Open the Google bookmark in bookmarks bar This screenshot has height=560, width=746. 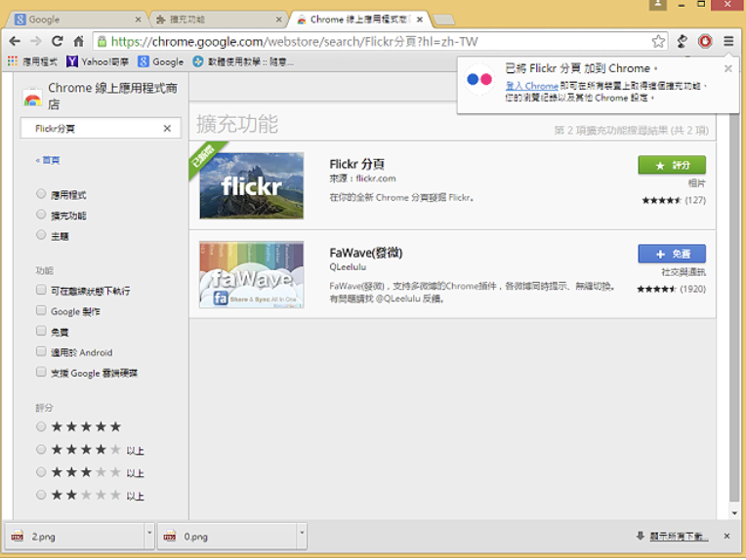(x=161, y=61)
